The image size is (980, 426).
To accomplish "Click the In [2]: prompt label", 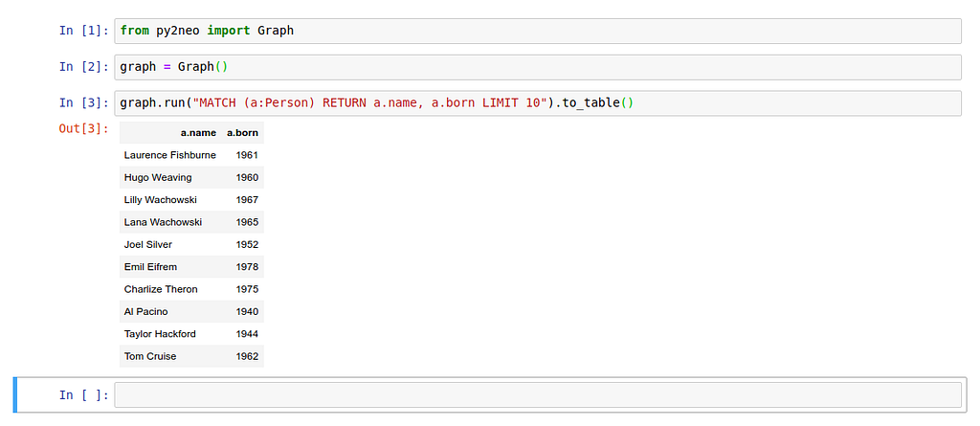I will [x=84, y=67].
